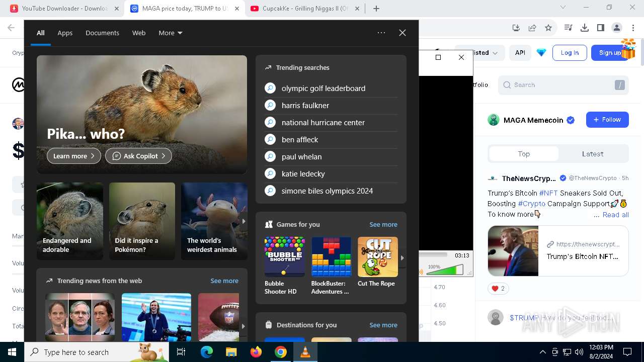Launch Firefox from the taskbar
This screenshot has width=644, height=362.
(256, 352)
